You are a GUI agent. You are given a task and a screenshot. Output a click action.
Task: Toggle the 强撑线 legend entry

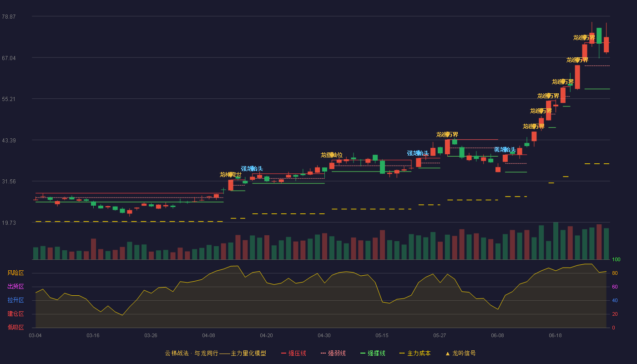click(373, 353)
